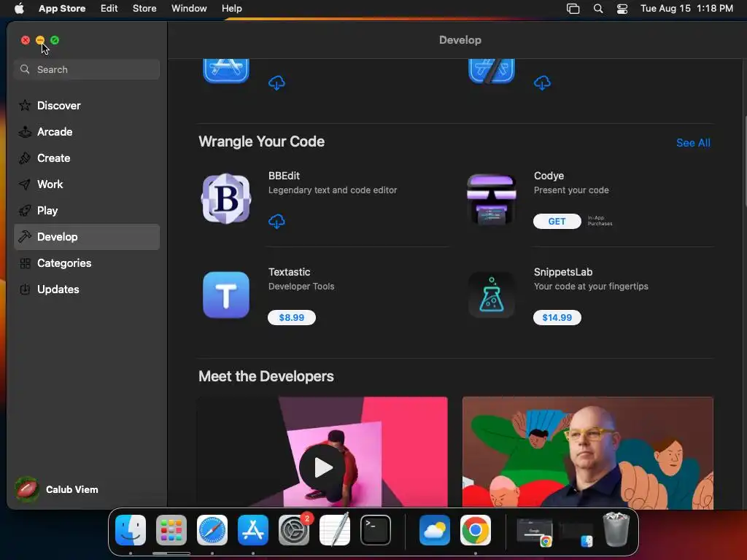747x560 pixels.
Task: Open Spotlight search in the menu bar
Action: pos(598,9)
